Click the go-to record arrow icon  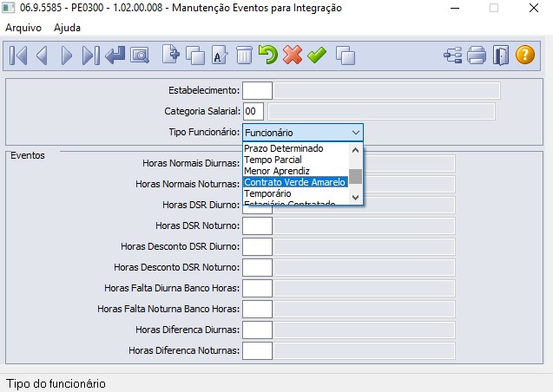[115, 56]
